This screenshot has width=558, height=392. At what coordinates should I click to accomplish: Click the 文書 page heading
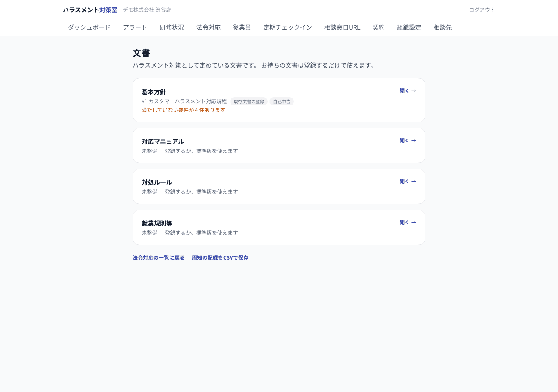coord(141,53)
